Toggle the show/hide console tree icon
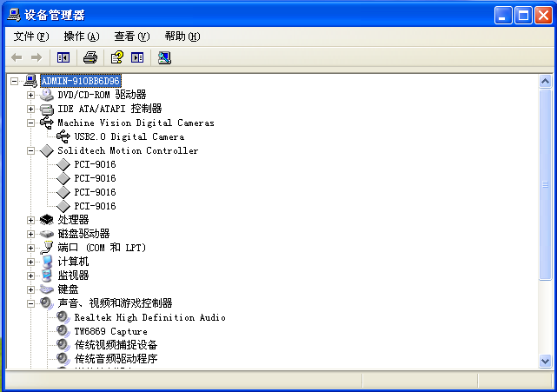The width and height of the screenshot is (557, 392). (x=63, y=57)
